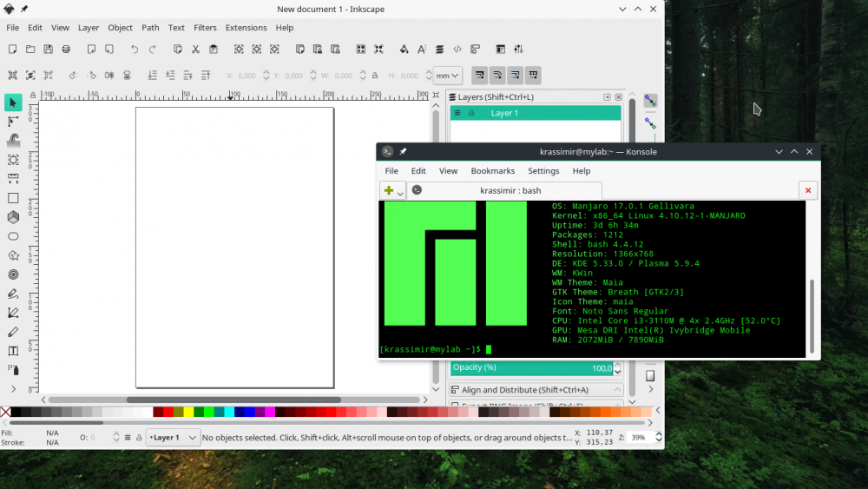This screenshot has height=489, width=868.
Task: Pick the remove-color X swatch
Action: click(x=5, y=412)
